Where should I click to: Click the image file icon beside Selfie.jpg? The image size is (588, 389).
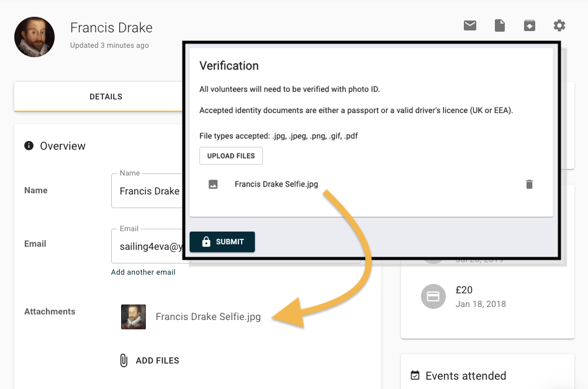coord(213,184)
